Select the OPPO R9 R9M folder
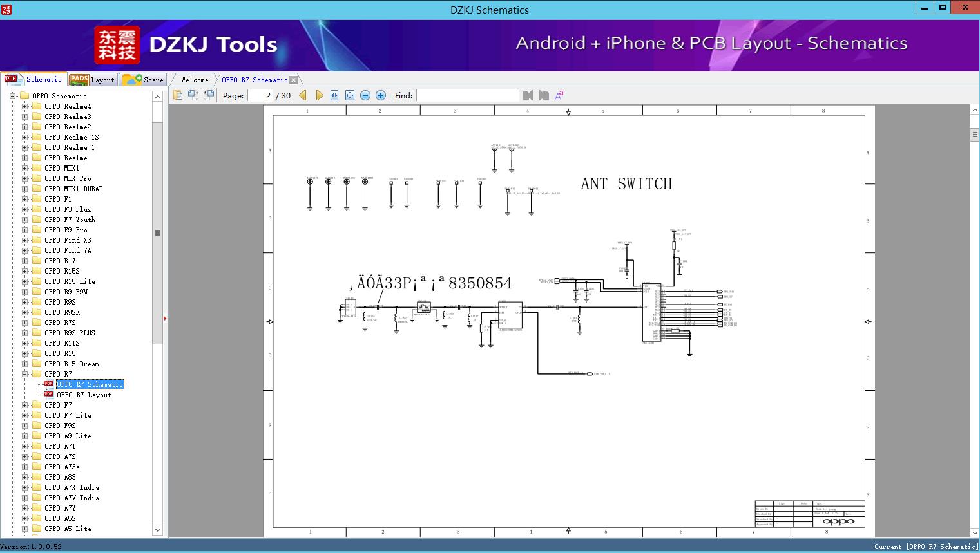 click(66, 292)
